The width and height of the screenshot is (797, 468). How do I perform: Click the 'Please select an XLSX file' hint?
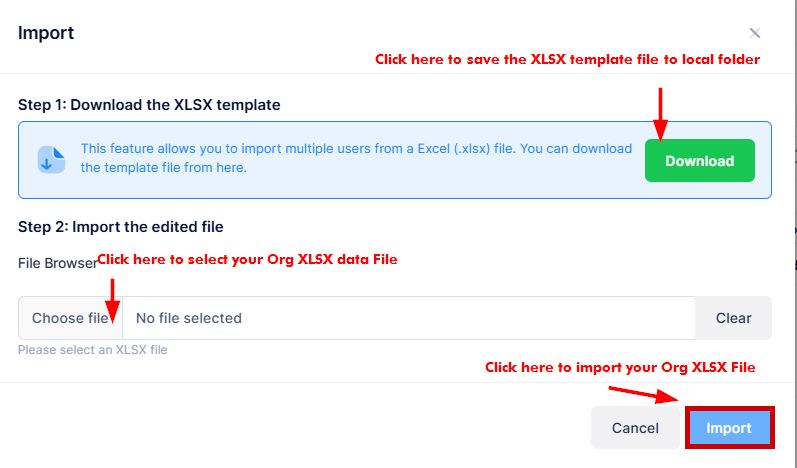coord(93,350)
